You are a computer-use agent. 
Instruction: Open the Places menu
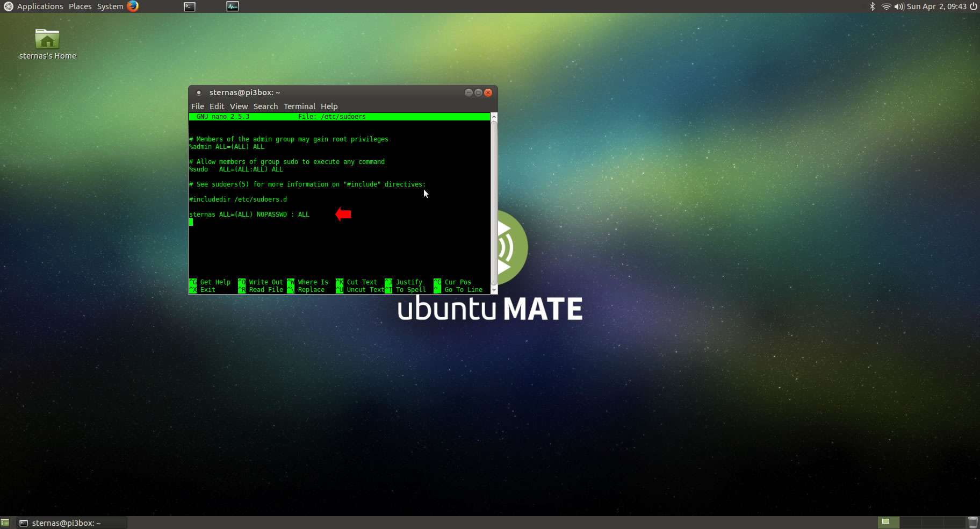pyautogui.click(x=80, y=6)
